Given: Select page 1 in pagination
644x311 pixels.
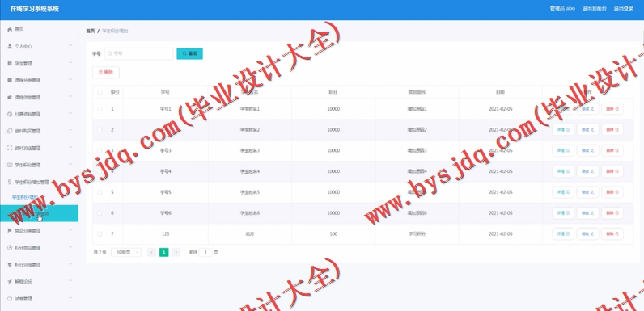Looking at the screenshot, I should click(164, 252).
